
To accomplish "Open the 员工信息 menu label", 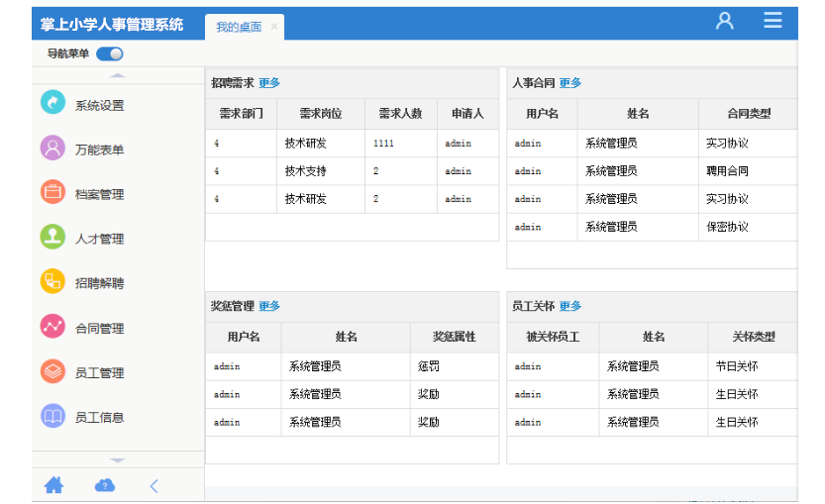I will (99, 418).
